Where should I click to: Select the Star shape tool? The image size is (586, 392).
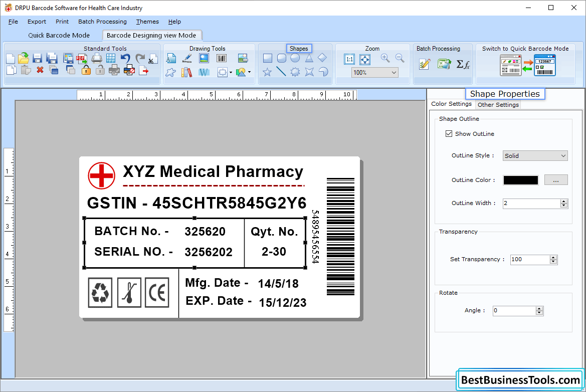[267, 72]
